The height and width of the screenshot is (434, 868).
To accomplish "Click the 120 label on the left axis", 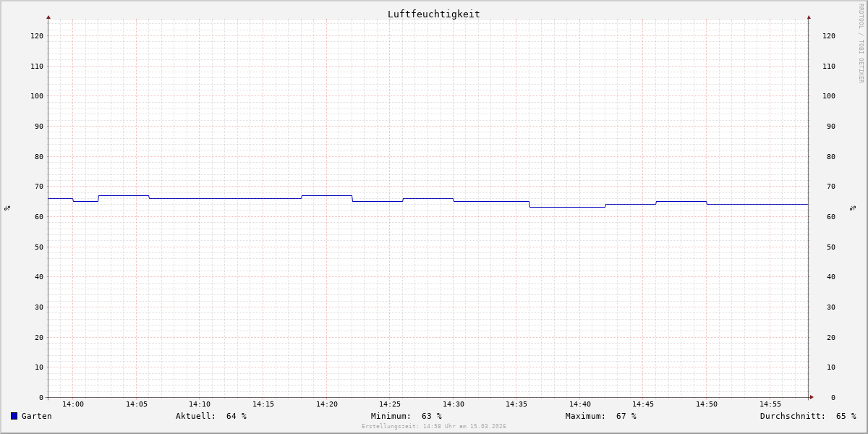I will point(37,35).
